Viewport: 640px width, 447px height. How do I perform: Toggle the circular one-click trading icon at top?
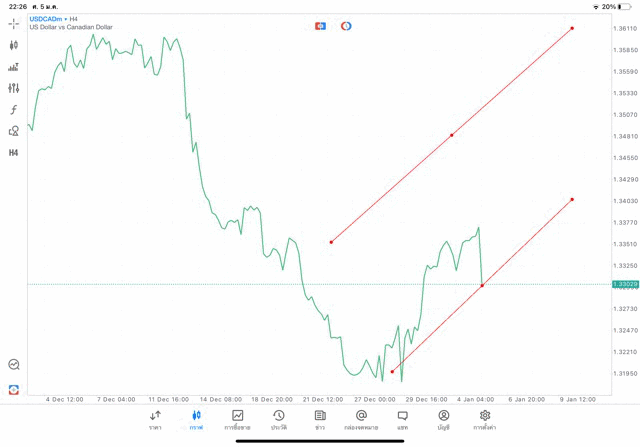(x=346, y=26)
